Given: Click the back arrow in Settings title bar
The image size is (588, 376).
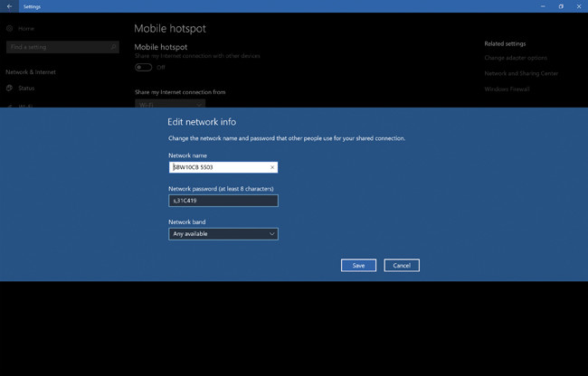Looking at the screenshot, I should 9,6.
